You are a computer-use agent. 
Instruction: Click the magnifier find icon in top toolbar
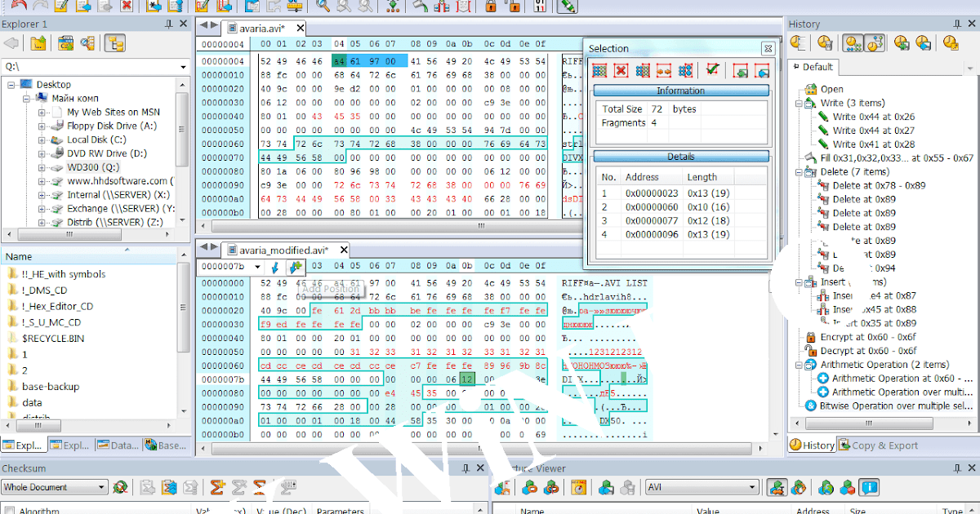[323, 7]
